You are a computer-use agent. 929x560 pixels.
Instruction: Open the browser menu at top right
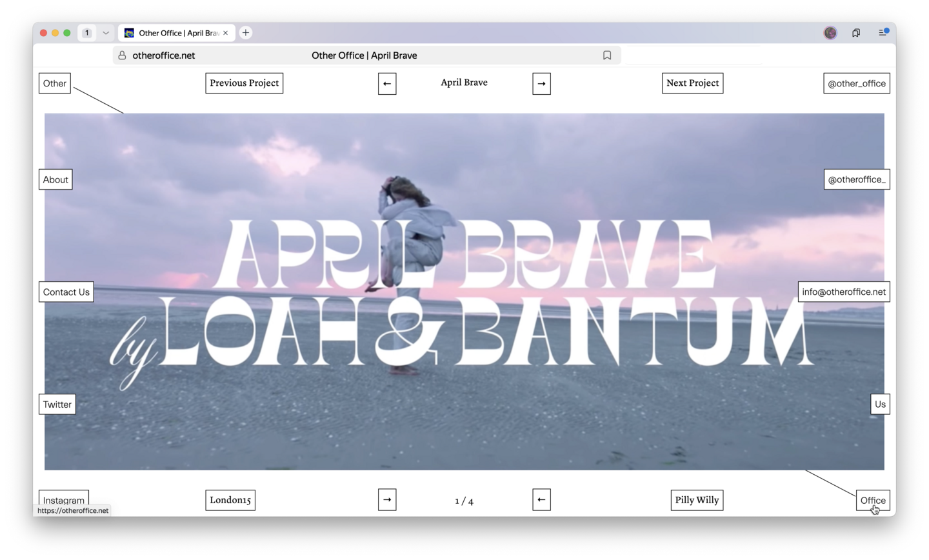tap(883, 33)
